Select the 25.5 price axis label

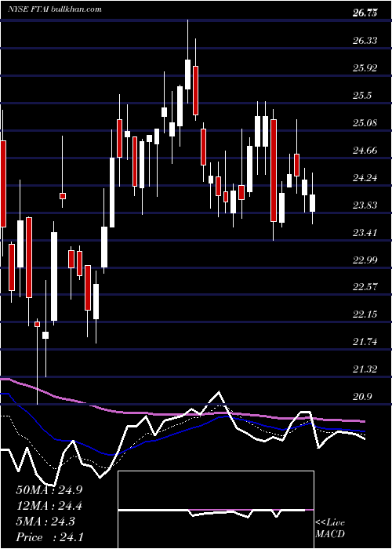(x=362, y=96)
